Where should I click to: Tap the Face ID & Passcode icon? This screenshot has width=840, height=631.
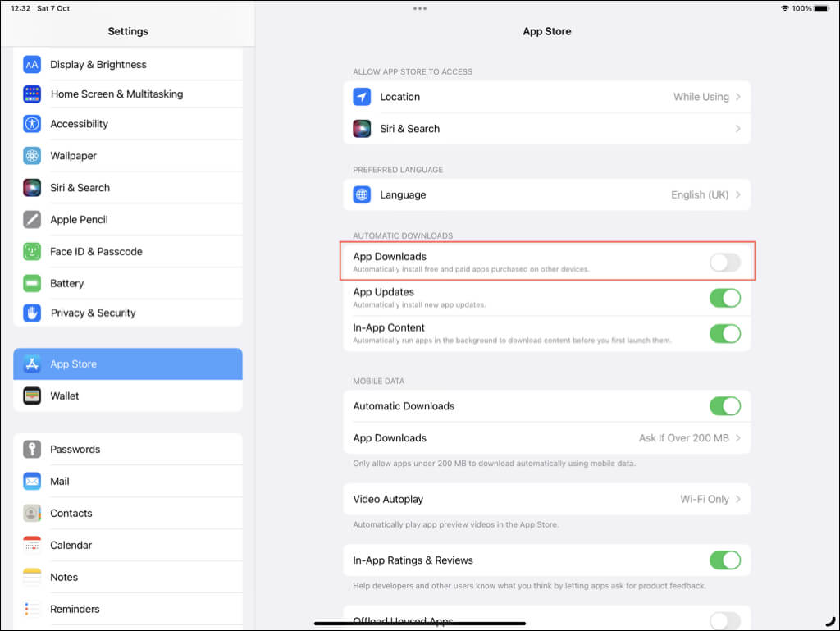32,251
